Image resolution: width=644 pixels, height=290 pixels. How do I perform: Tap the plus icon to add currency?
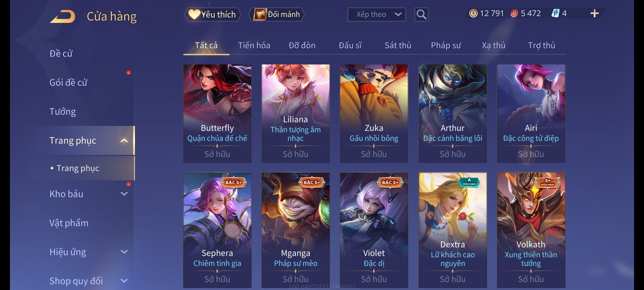[x=595, y=13]
